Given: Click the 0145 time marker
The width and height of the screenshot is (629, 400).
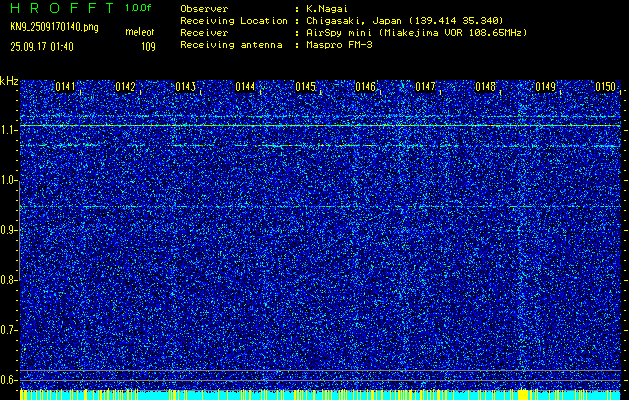Looking at the screenshot, I should click(x=305, y=87).
